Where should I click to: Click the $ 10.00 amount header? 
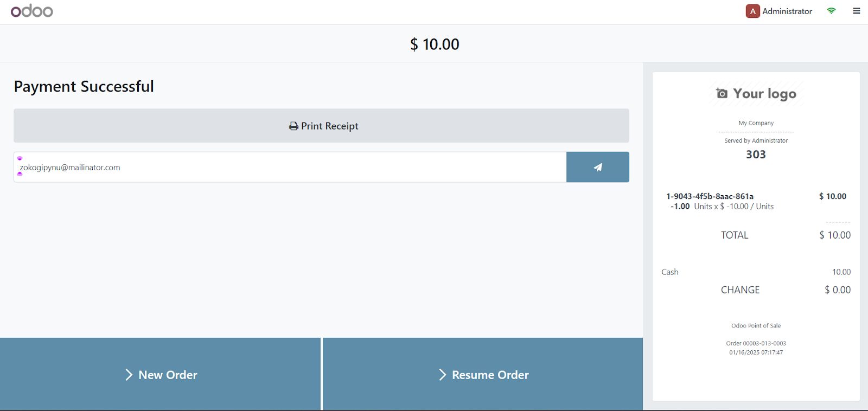click(x=434, y=44)
